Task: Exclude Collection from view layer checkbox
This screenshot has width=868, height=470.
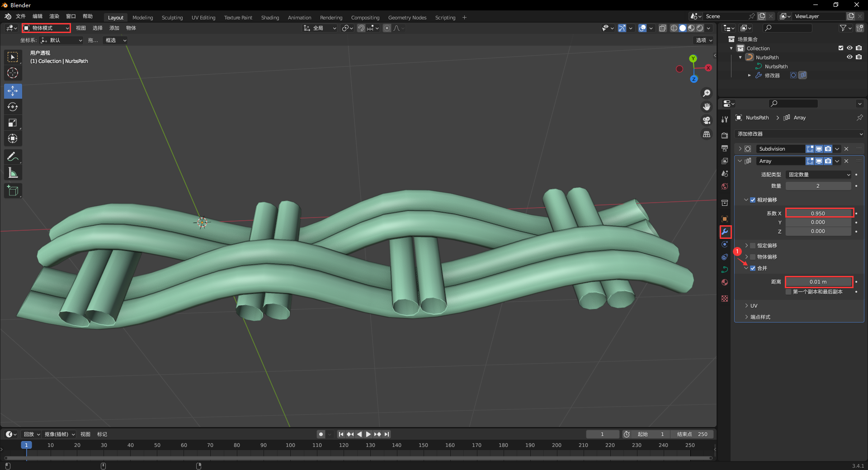Action: [x=841, y=48]
